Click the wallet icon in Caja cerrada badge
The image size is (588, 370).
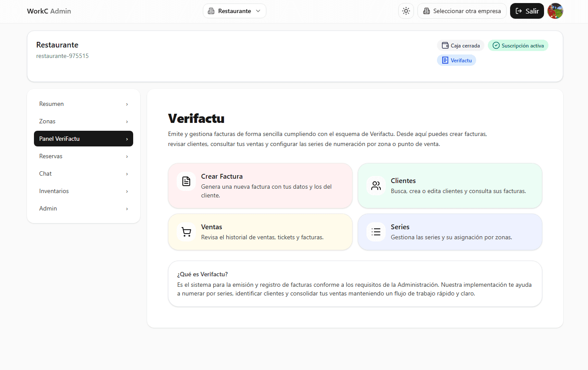[x=445, y=46]
